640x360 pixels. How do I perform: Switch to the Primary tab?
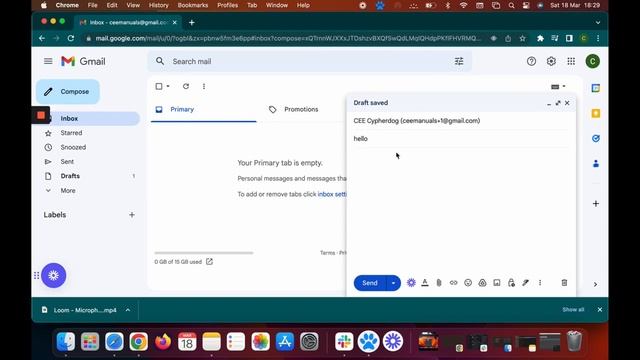click(x=204, y=109)
